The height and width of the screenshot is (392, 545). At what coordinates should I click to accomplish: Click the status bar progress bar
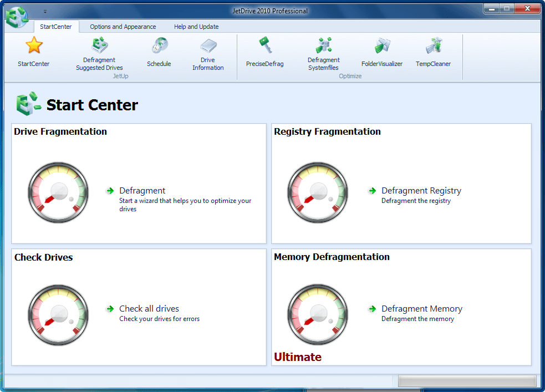tap(467, 381)
